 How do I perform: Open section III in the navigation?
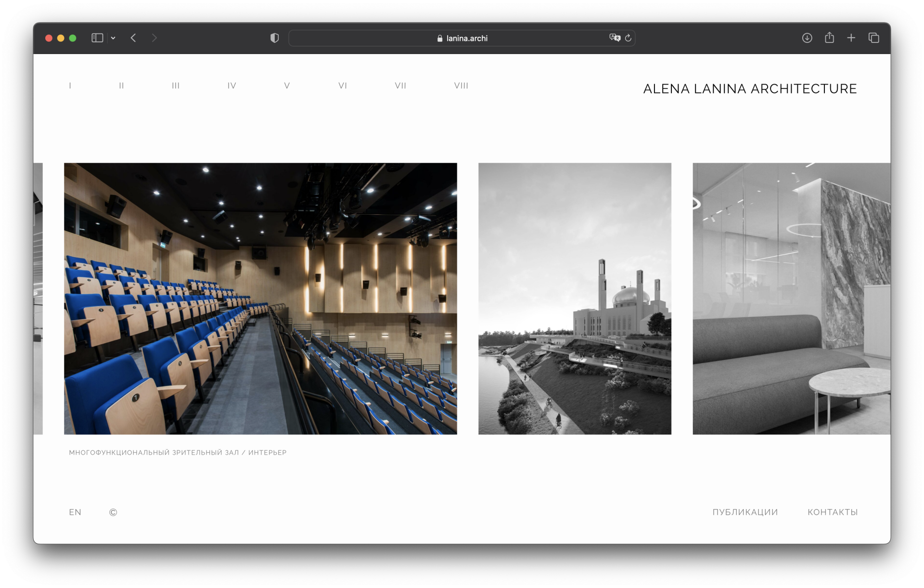pos(176,86)
